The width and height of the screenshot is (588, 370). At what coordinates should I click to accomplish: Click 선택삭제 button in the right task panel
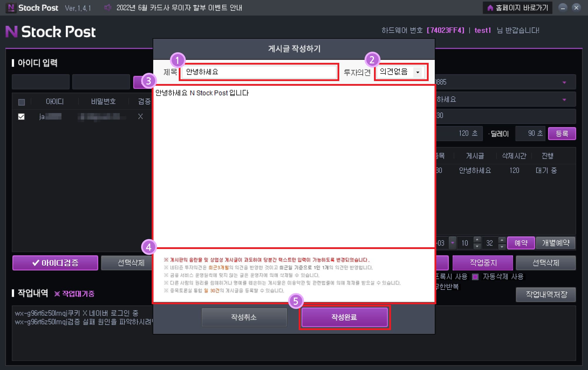point(546,263)
